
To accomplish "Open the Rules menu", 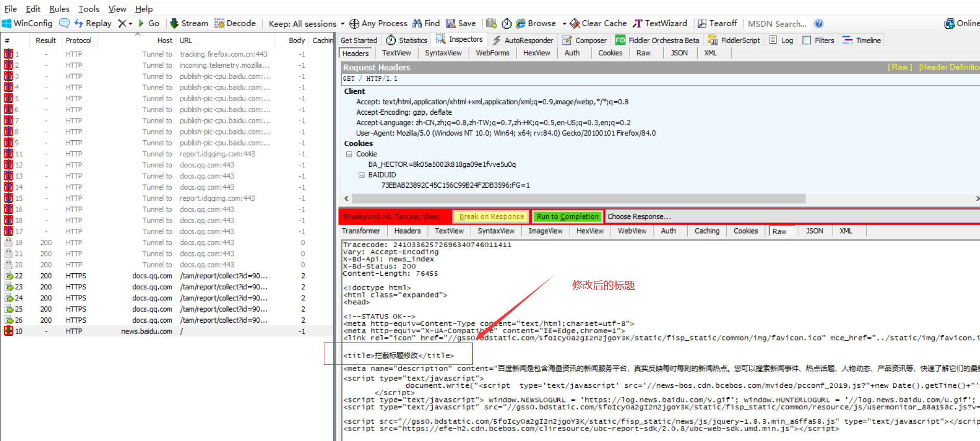I will (59, 9).
